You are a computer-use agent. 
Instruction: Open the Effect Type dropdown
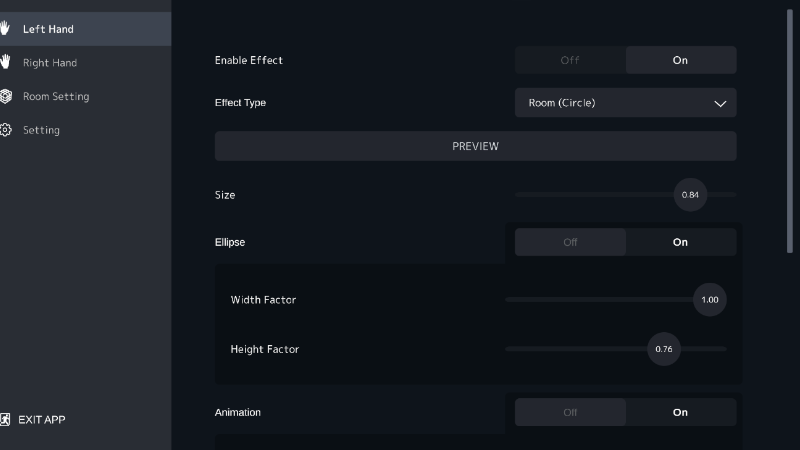coord(625,103)
